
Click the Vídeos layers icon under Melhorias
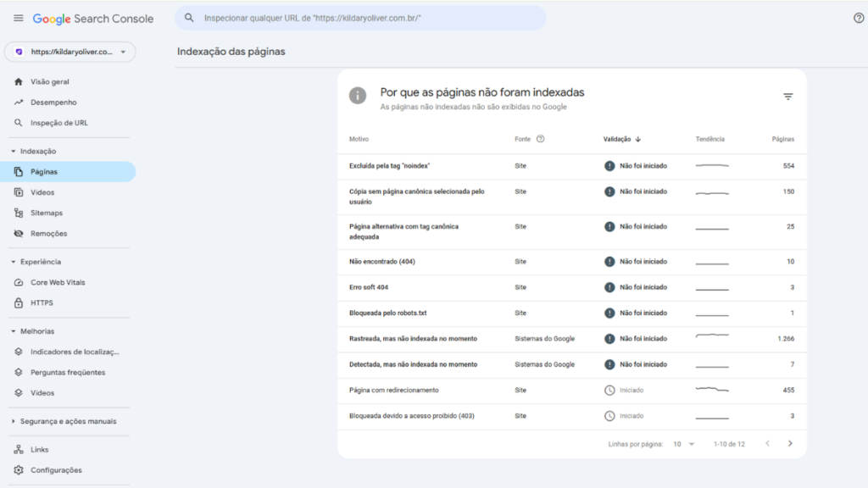[19, 393]
